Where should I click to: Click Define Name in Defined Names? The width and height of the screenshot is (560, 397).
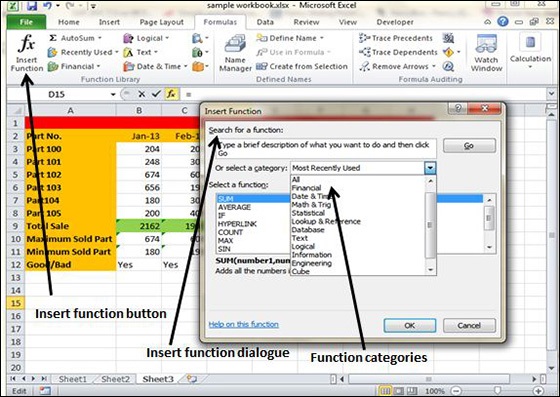290,38
